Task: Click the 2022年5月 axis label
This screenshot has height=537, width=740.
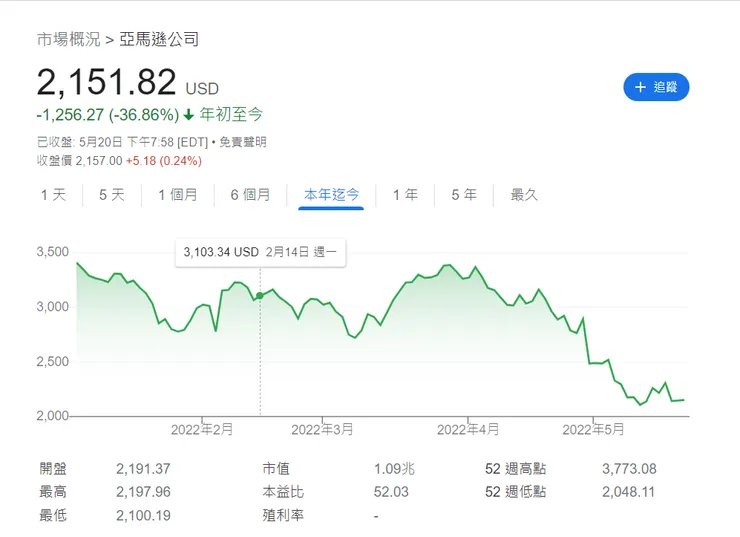Action: click(x=593, y=429)
